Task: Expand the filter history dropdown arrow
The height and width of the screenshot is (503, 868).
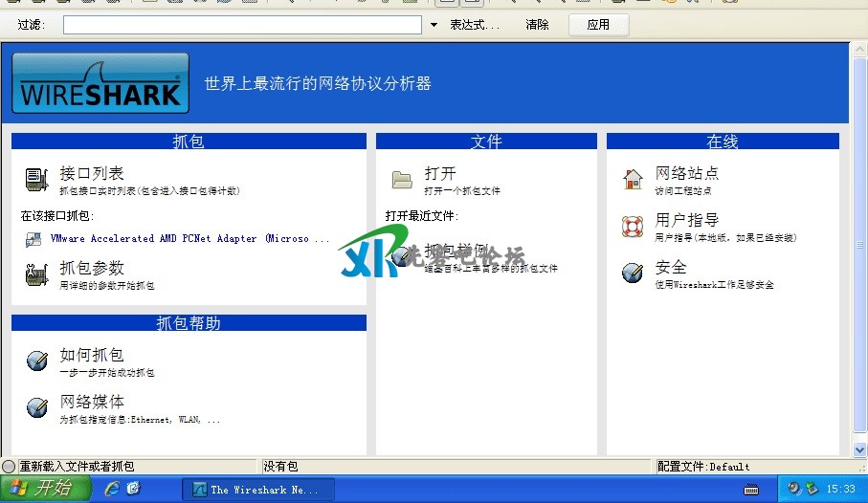Action: point(434,25)
